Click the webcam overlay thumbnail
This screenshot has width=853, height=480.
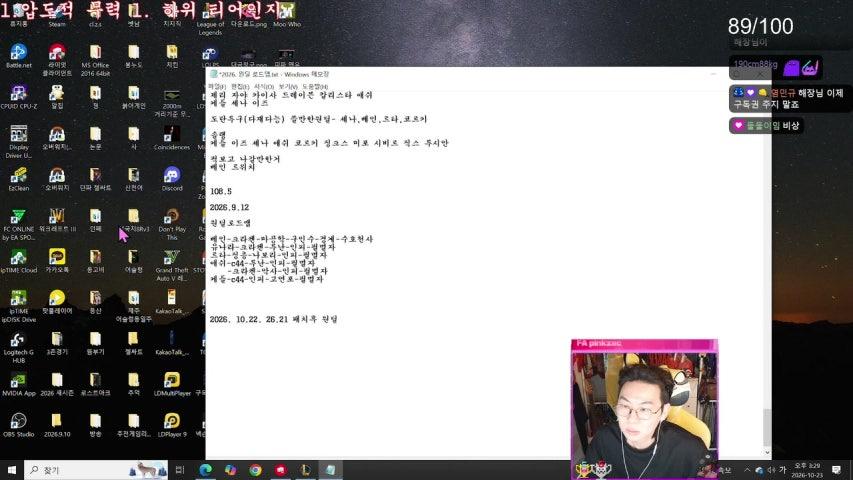(x=644, y=409)
